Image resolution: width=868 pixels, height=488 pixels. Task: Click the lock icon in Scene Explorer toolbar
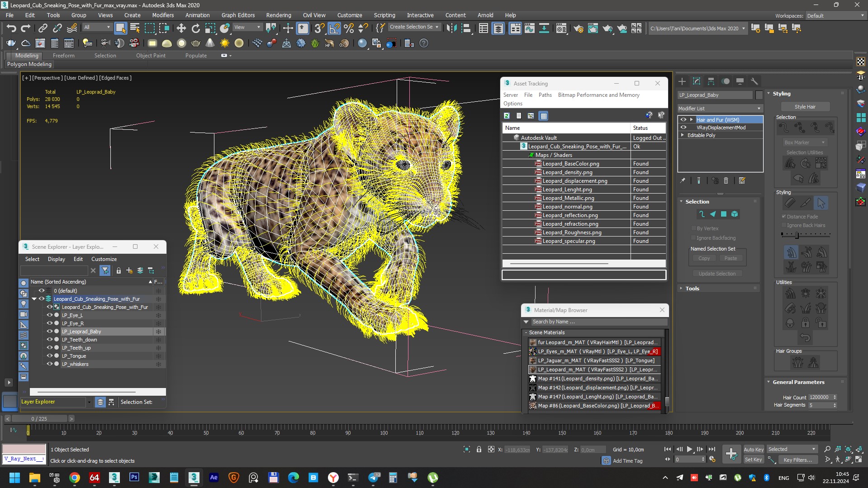(119, 270)
